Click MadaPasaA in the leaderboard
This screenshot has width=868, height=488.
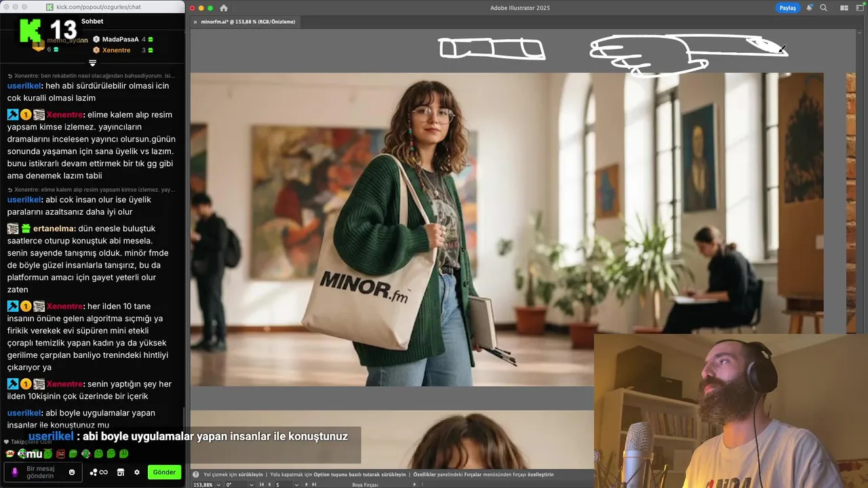click(120, 39)
